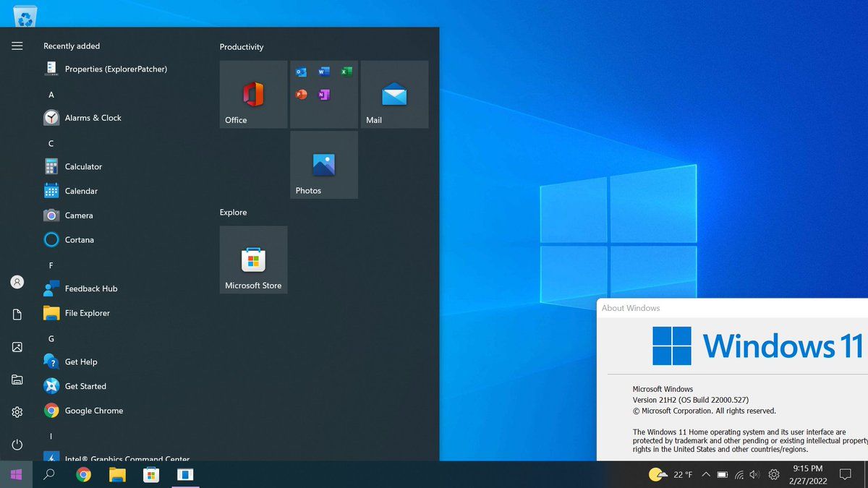Launch Alarms & Clock from the app list
The height and width of the screenshot is (488, 868).
coord(93,118)
